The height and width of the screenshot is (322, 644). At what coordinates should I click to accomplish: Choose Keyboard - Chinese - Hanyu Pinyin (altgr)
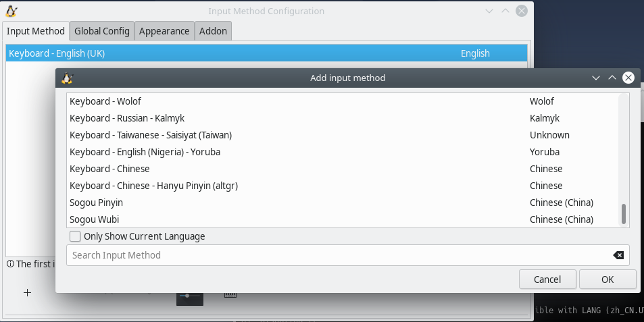point(154,186)
